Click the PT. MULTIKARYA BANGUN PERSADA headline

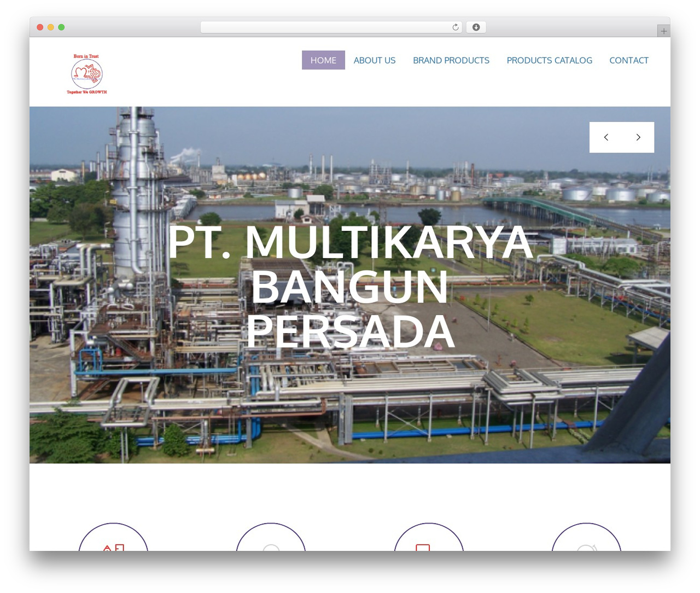point(350,287)
